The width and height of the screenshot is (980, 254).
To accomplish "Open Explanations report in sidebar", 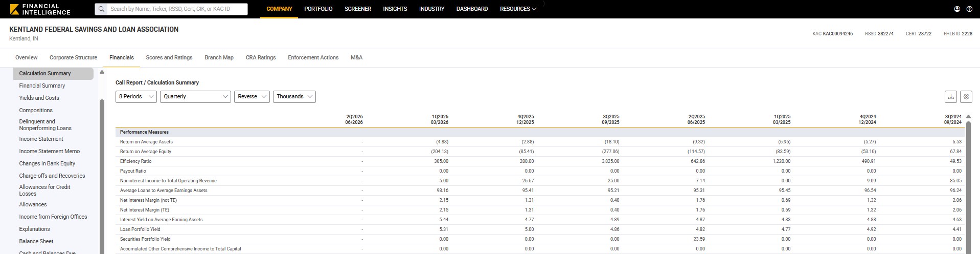I will click(x=34, y=229).
